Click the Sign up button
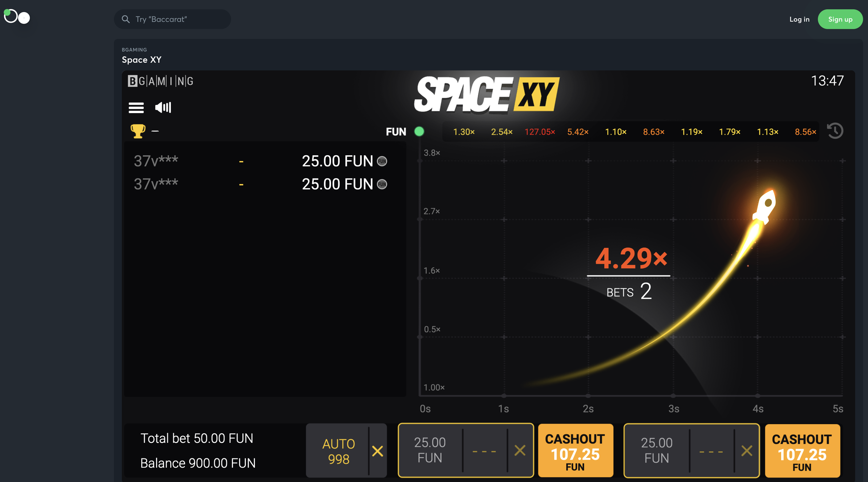 [x=840, y=19]
